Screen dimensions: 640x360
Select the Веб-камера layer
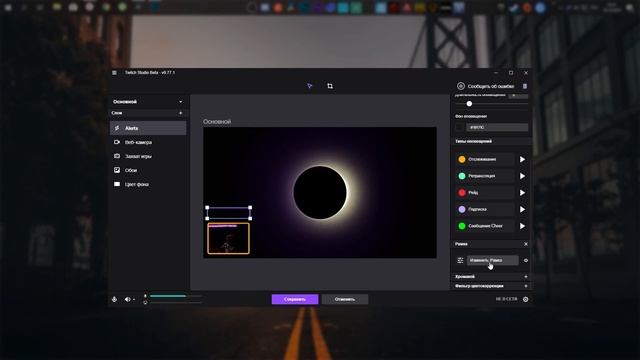[x=148, y=142]
